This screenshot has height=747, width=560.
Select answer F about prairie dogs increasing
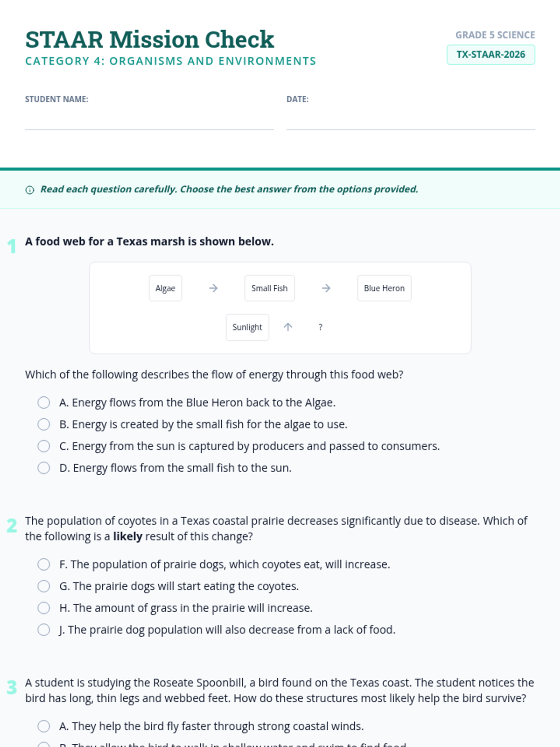tap(44, 564)
